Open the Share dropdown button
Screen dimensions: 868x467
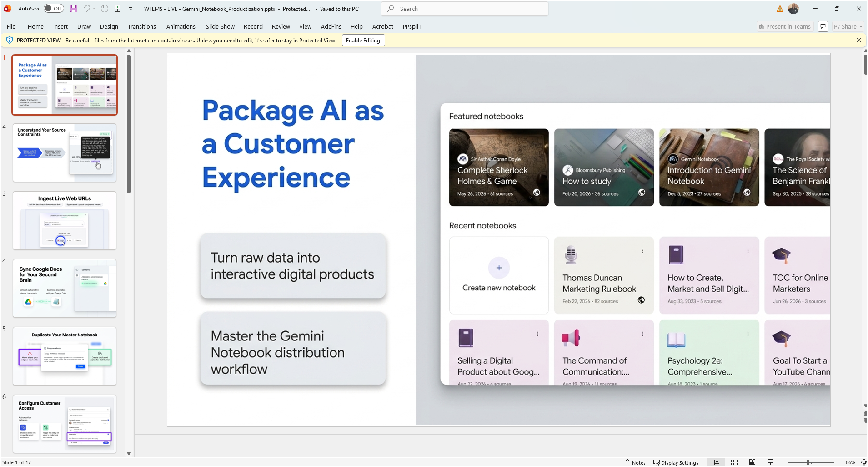pyautogui.click(x=848, y=26)
